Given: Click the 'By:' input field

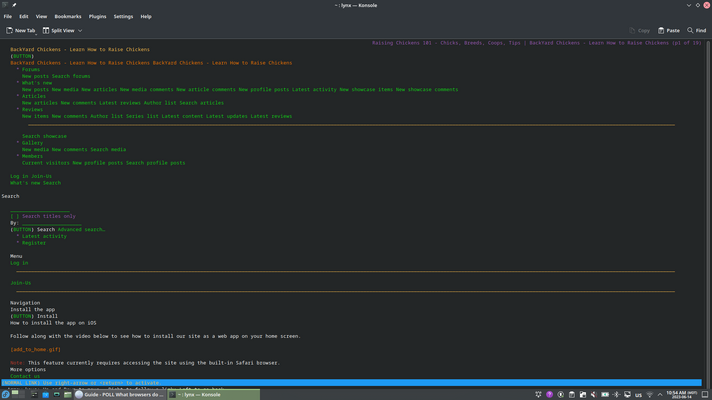Looking at the screenshot, I should (52, 223).
